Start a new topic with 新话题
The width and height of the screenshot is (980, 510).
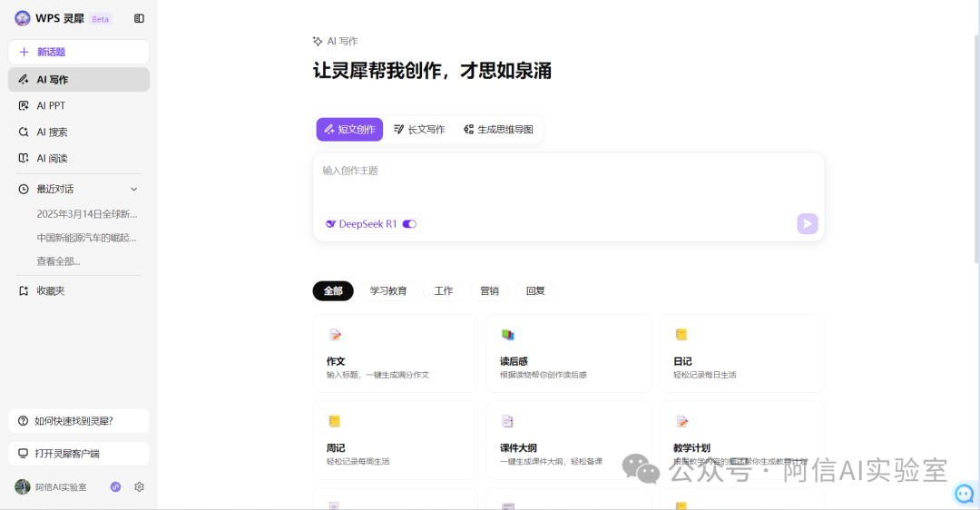coord(79,52)
